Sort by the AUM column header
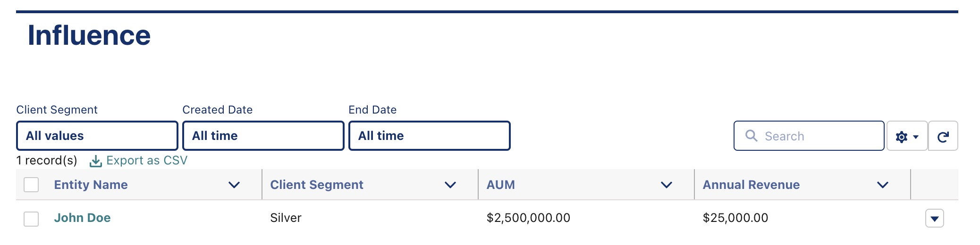 click(500, 185)
